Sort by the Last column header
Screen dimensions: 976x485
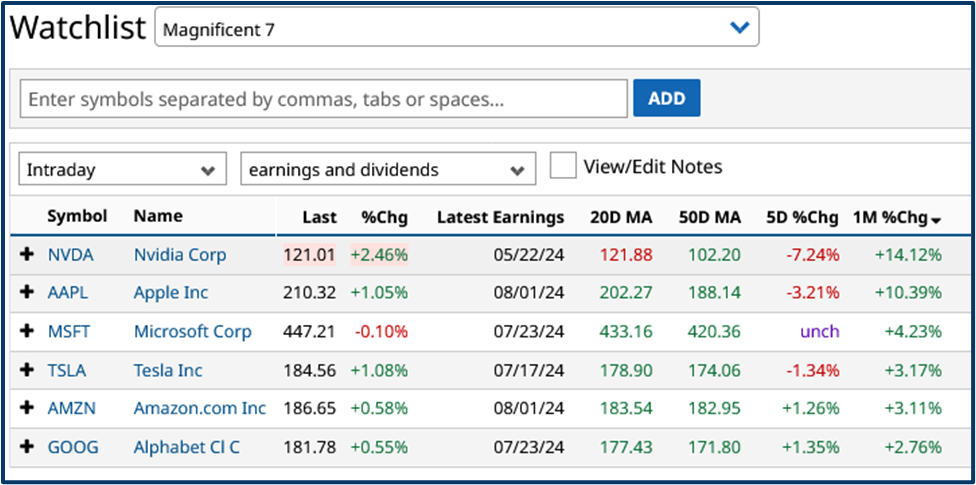click(319, 217)
